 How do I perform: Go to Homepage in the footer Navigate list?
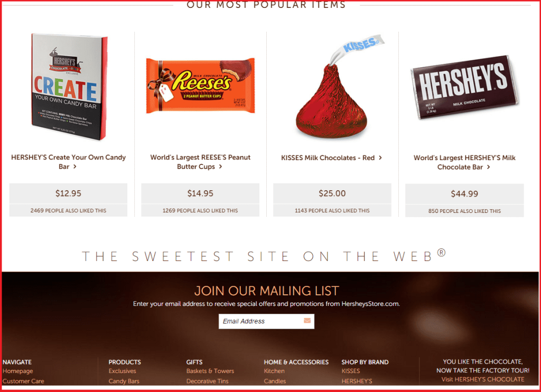tap(18, 371)
